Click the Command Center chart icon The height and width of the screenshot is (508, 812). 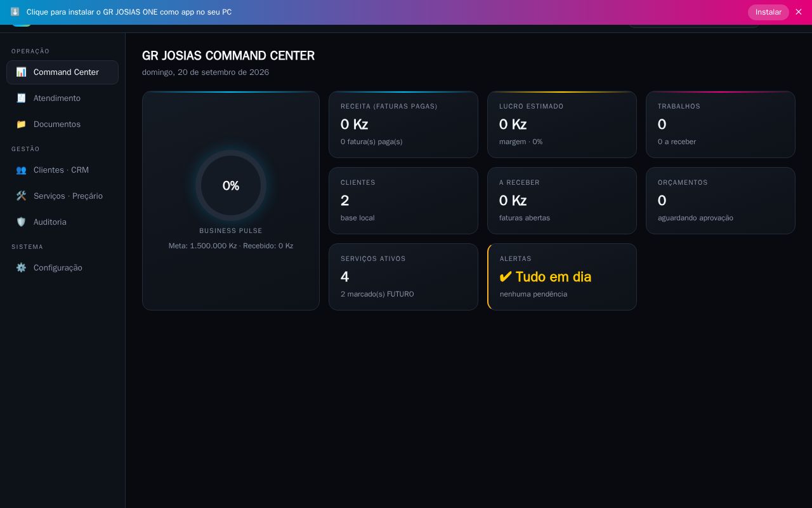21,72
